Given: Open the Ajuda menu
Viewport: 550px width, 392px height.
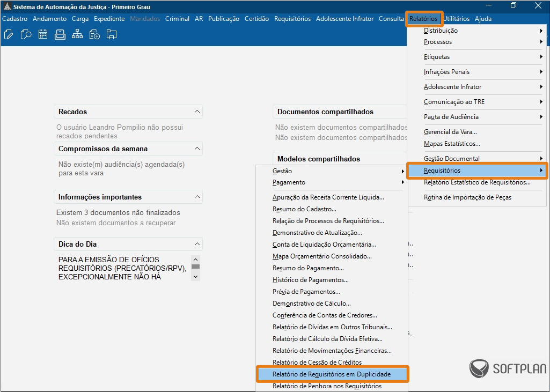Looking at the screenshot, I should pyautogui.click(x=483, y=19).
